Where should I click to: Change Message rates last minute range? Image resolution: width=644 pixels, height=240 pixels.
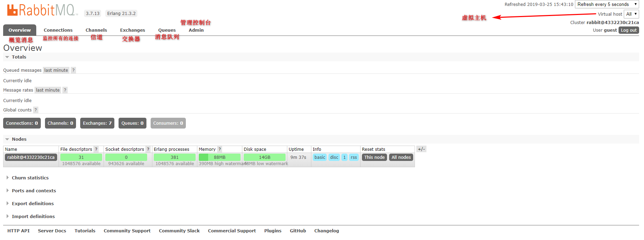[x=48, y=90]
